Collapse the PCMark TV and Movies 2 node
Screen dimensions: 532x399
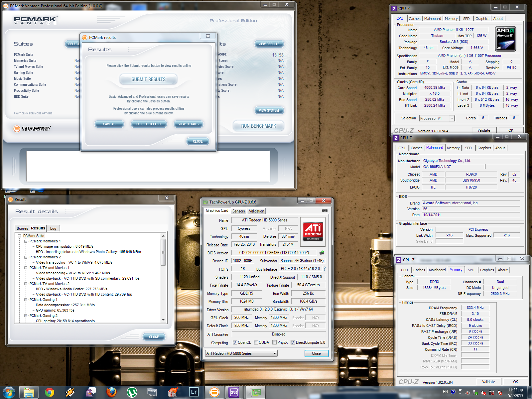pyautogui.click(x=26, y=284)
